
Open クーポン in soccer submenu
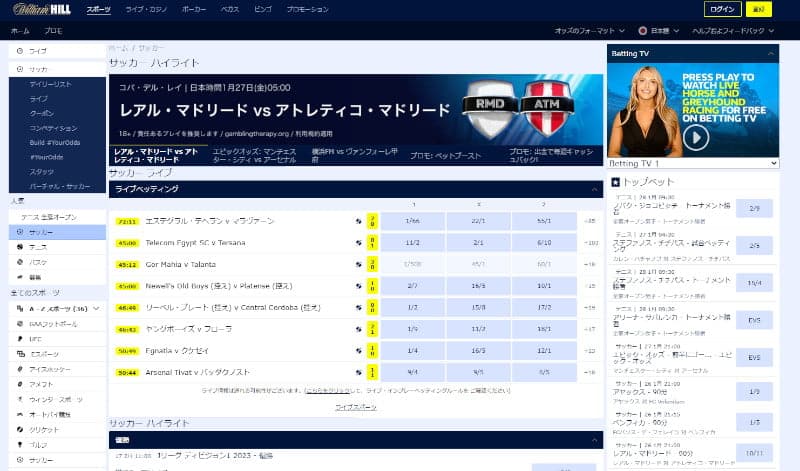pos(41,113)
